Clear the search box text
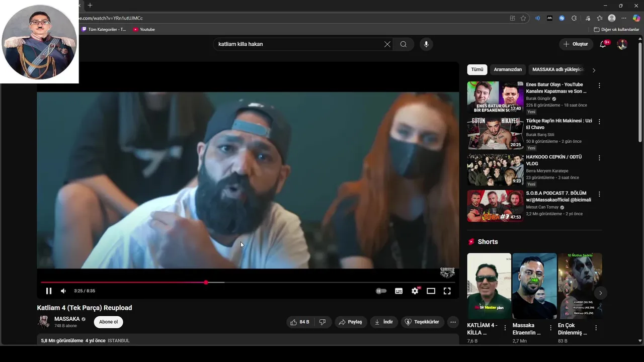Viewport: 644px width, 362px height. (x=387, y=44)
